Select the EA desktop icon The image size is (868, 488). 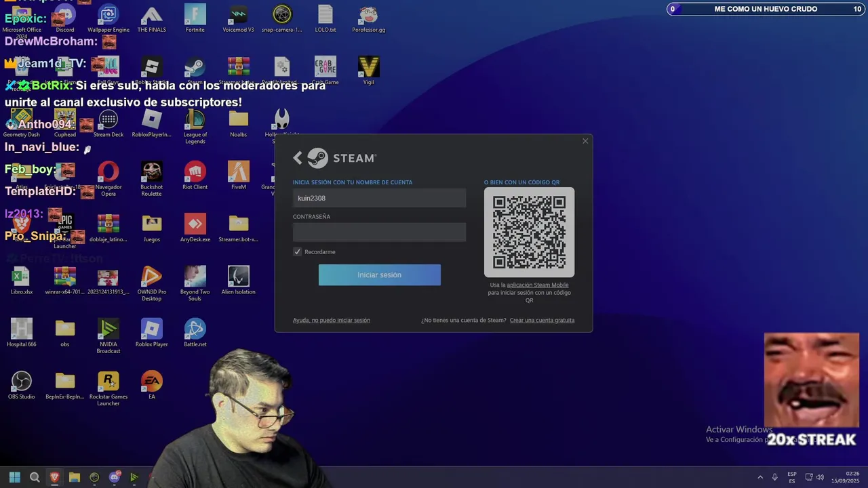tap(151, 385)
